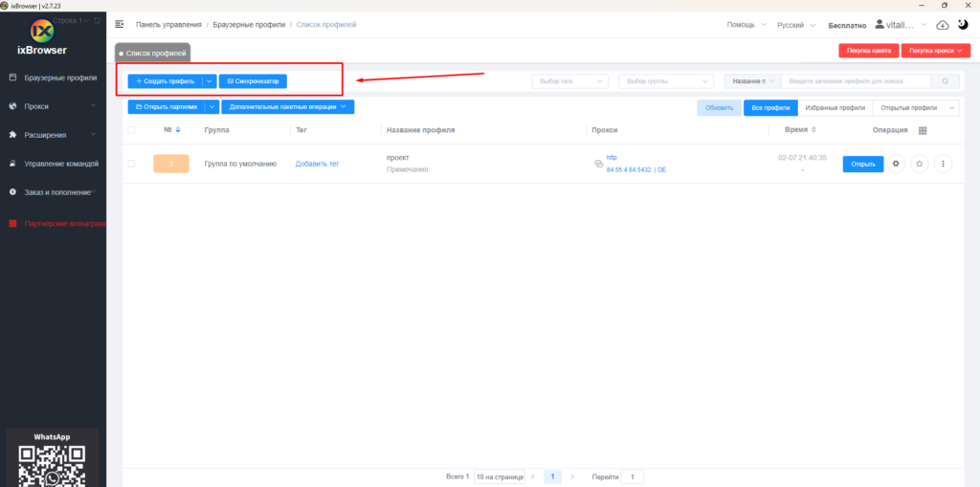Click the Перейти page number input

(632, 477)
